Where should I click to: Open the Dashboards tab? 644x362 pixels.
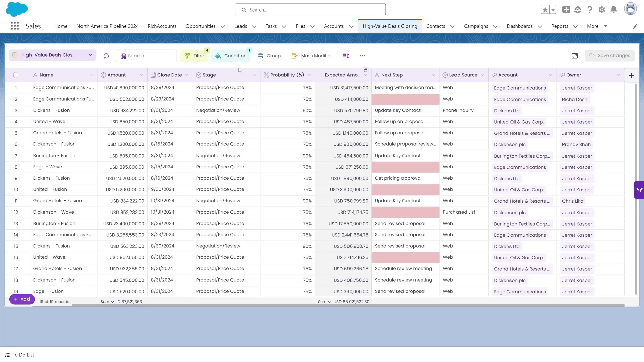[x=520, y=26]
